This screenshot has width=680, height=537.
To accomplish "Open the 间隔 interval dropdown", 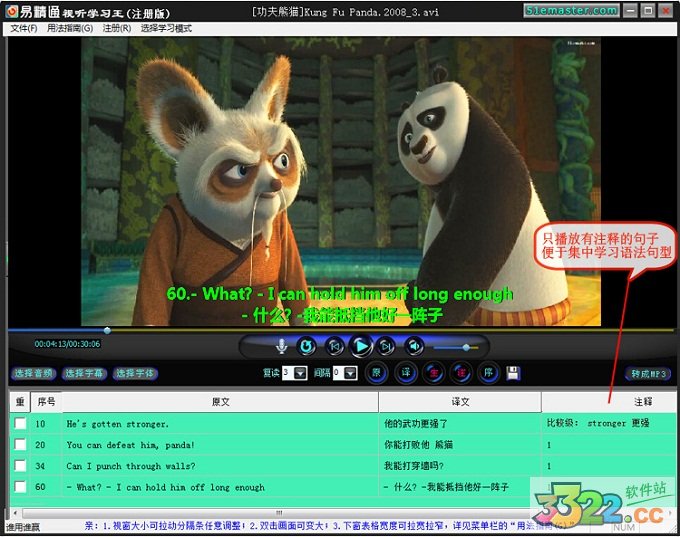I will click(351, 373).
